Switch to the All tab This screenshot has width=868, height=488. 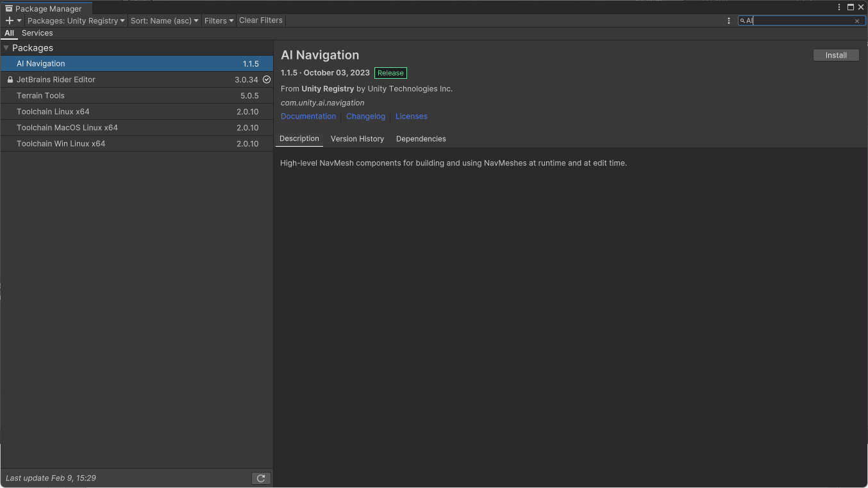tap(9, 33)
